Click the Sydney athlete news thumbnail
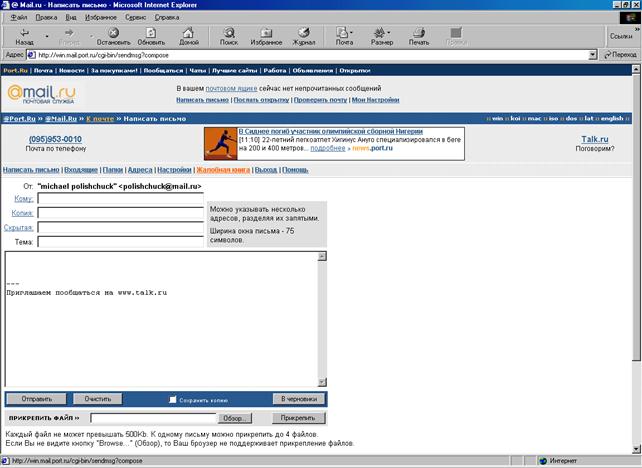Viewport: 642px width, 468px height. point(221,144)
